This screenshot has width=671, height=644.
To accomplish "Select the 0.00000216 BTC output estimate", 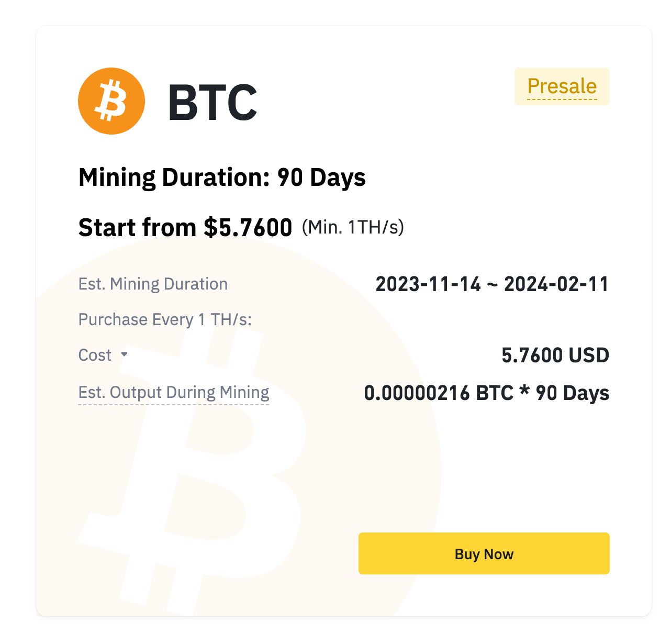I will coord(487,392).
